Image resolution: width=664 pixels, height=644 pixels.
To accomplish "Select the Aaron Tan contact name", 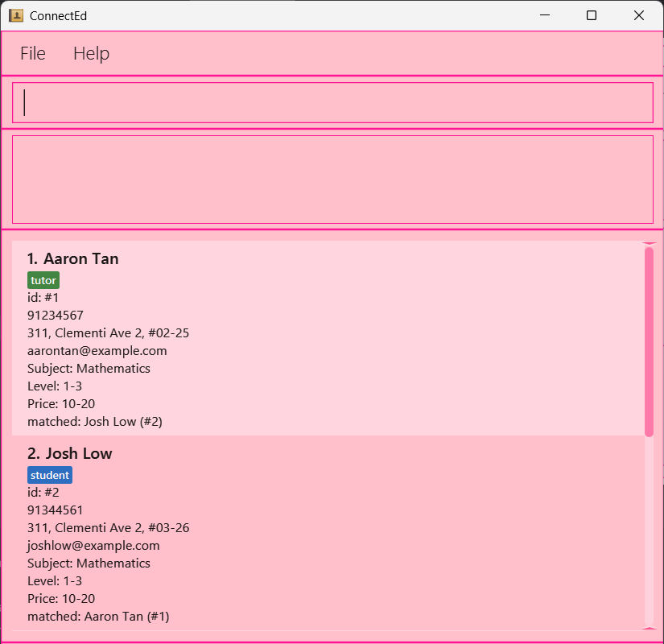I will tap(80, 258).
